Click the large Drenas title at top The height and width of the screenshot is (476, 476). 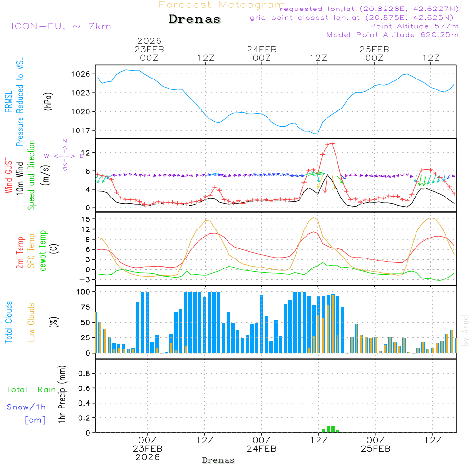tap(195, 20)
